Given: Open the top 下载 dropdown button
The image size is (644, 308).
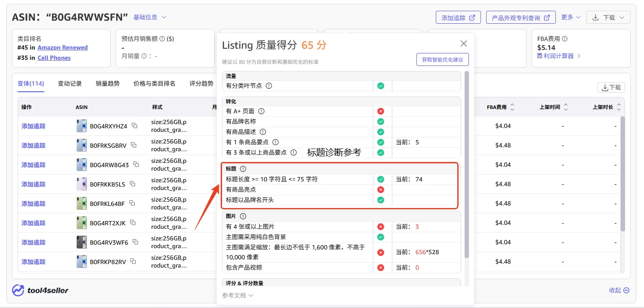Looking at the screenshot, I should (608, 18).
